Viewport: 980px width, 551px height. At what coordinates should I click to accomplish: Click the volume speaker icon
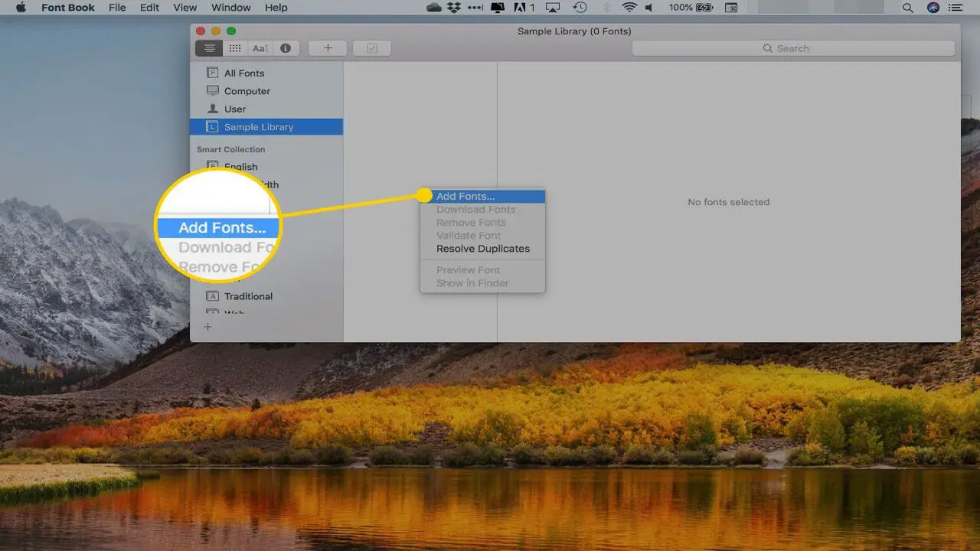649,8
